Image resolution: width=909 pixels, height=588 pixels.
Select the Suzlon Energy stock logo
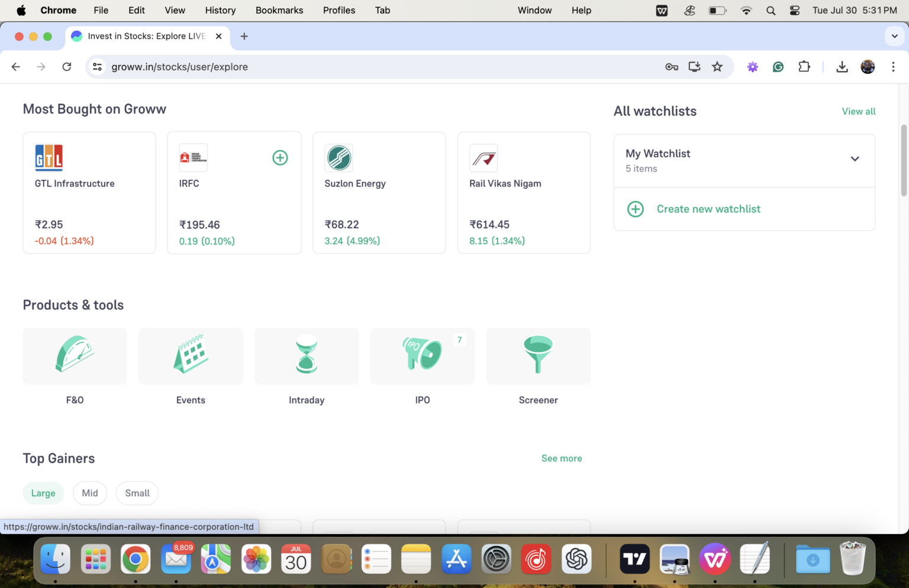[x=338, y=158]
